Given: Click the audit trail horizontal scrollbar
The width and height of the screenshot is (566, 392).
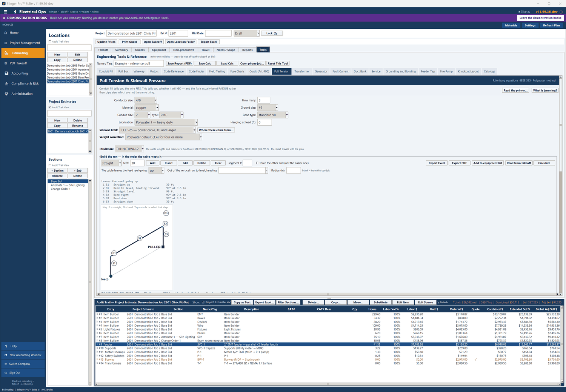Looking at the screenshot, I should click(x=328, y=384).
